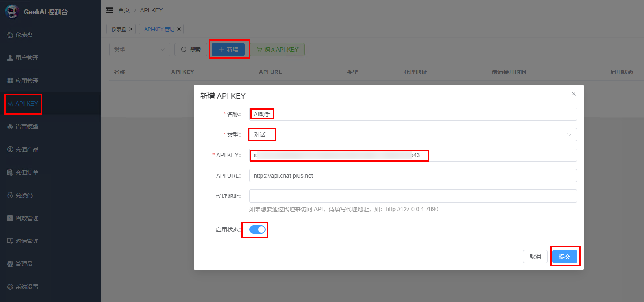This screenshot has height=302, width=644.
Task: Click 首页 breadcrumb link
Action: [124, 10]
